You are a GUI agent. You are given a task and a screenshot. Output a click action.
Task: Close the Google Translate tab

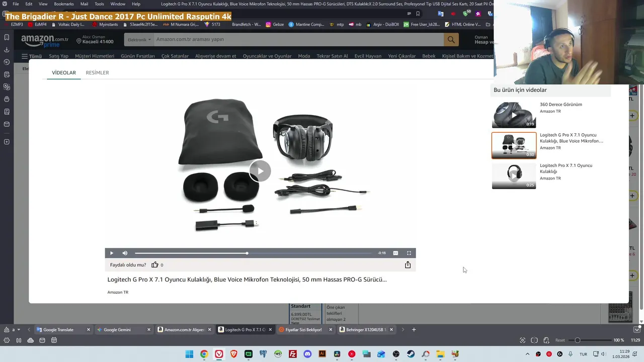88,330
